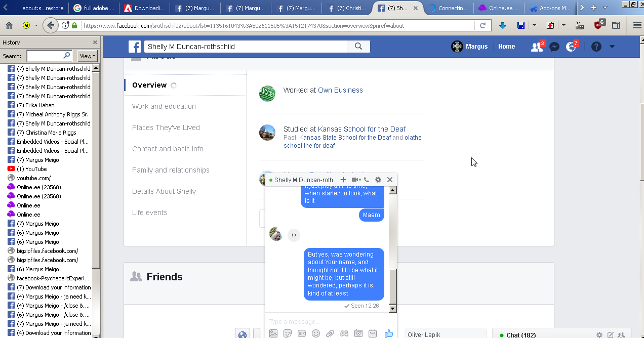The image size is (644, 338).
Task: Send a thumbs-up like in chat
Action: point(388,333)
